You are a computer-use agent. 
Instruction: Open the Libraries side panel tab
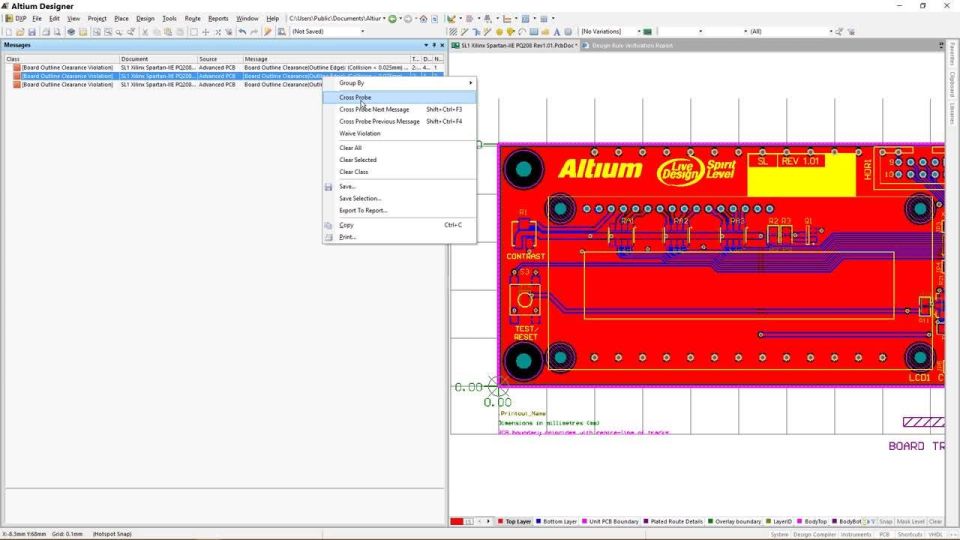click(953, 113)
